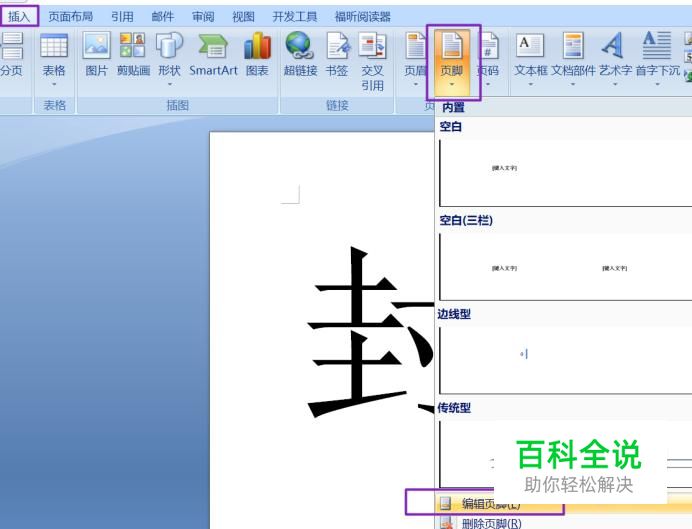
Task: Click the 页眉 header icon
Action: [x=415, y=46]
